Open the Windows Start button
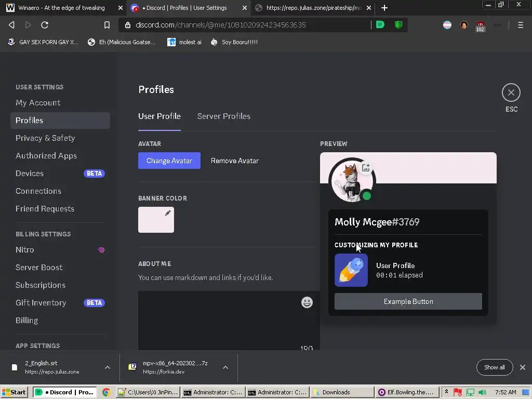 click(x=14, y=392)
